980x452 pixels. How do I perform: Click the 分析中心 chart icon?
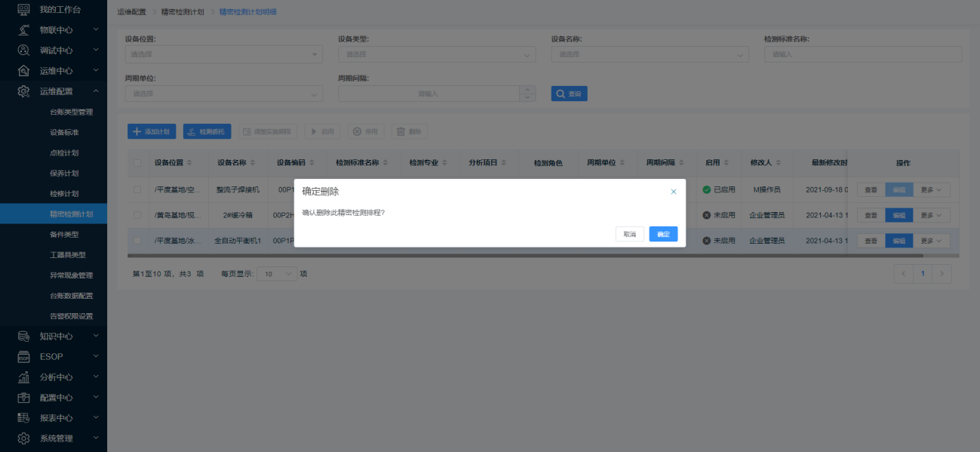(23, 377)
